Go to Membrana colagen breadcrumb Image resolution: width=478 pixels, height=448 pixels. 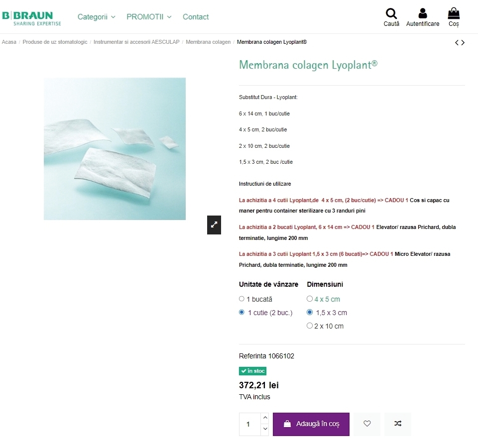point(208,42)
